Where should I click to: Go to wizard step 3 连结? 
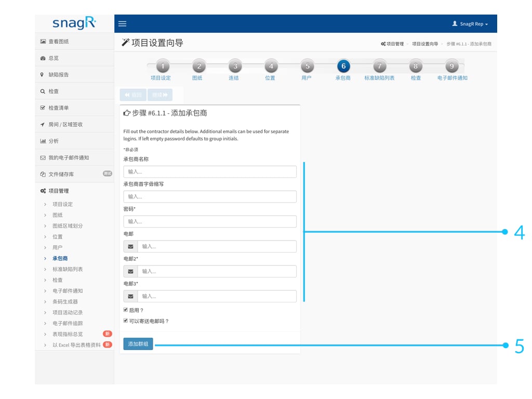(235, 66)
